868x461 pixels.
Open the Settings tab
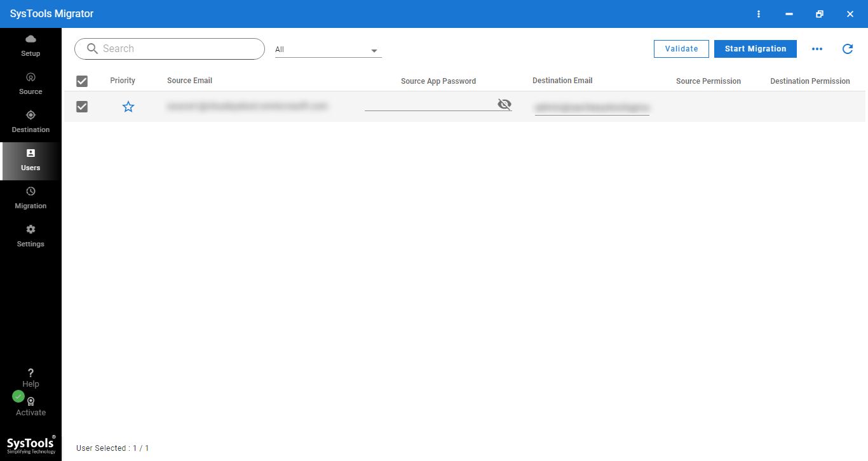click(x=31, y=236)
